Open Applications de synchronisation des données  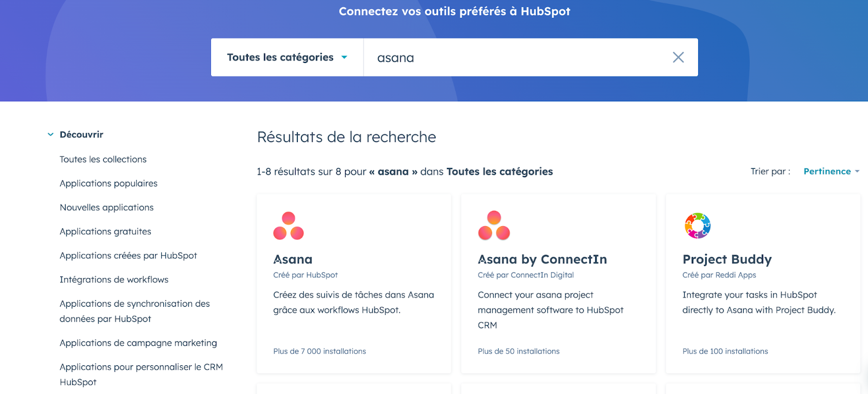[135, 311]
